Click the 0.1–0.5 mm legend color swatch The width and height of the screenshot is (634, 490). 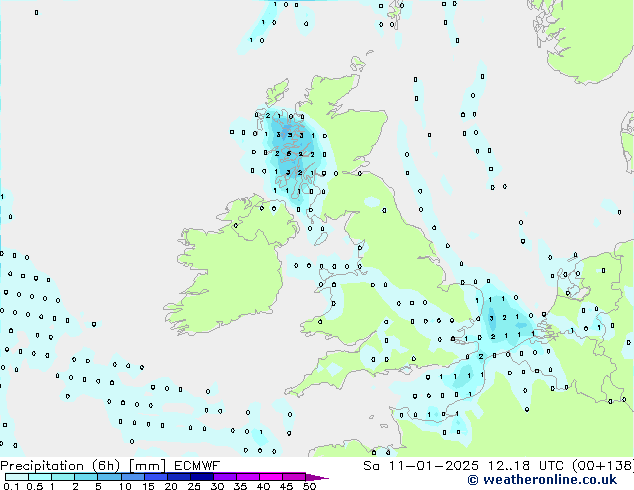pyautogui.click(x=17, y=477)
